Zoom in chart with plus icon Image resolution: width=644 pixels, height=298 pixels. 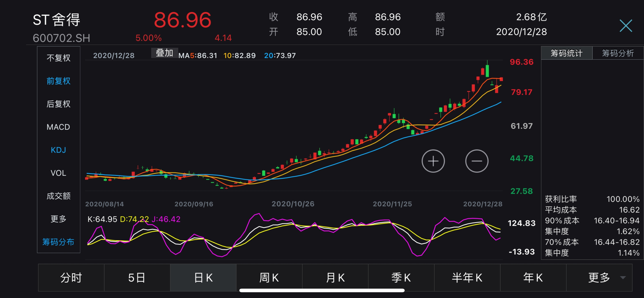[433, 161]
